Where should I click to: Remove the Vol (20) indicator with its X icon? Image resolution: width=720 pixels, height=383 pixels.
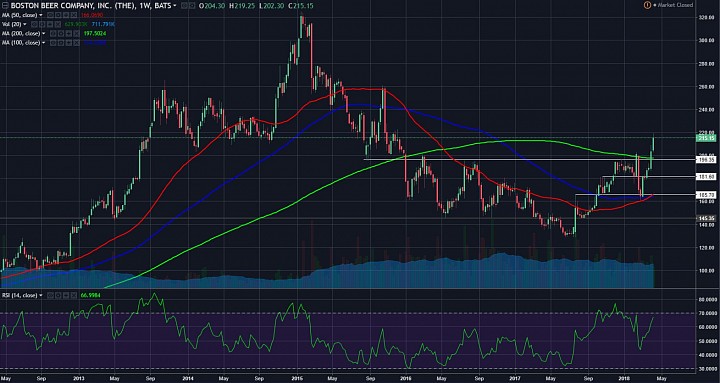point(58,24)
